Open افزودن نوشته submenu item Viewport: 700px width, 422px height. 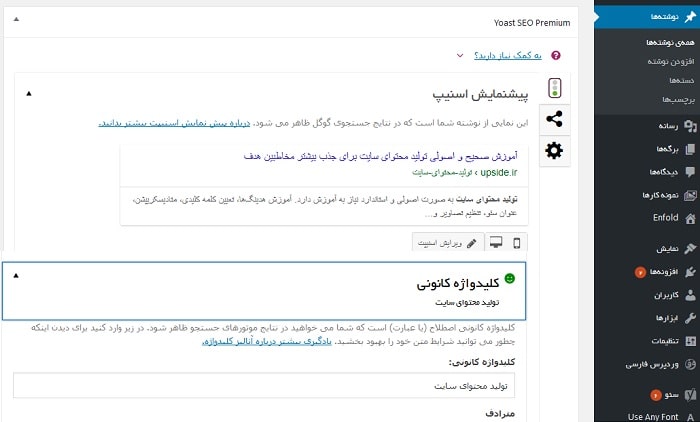(671, 62)
